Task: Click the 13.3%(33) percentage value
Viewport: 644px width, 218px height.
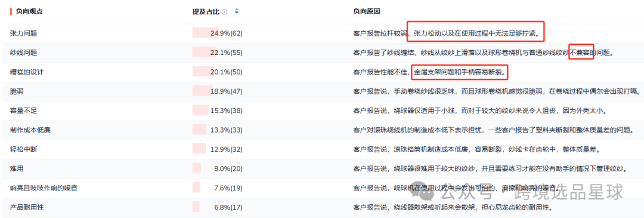Action: tap(226, 130)
